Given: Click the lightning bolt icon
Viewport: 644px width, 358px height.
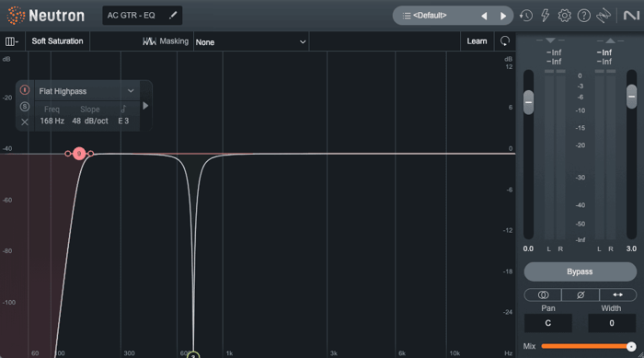Looking at the screenshot, I should (x=545, y=16).
